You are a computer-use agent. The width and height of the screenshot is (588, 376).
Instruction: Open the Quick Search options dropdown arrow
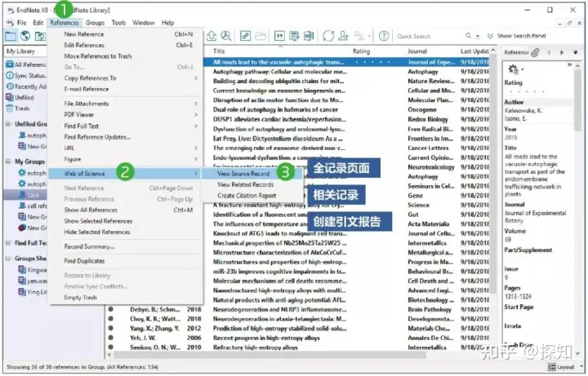pos(478,37)
